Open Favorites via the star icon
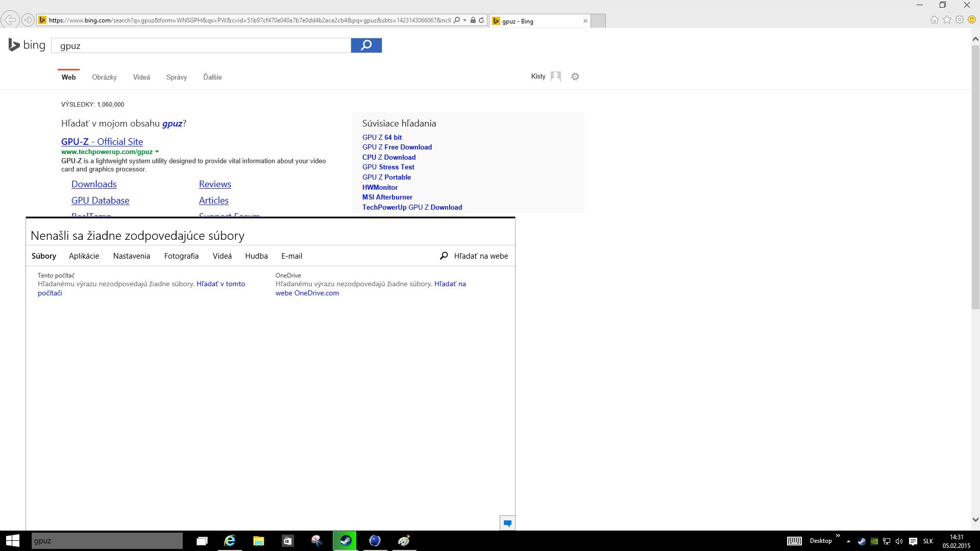980x551 pixels. [947, 20]
